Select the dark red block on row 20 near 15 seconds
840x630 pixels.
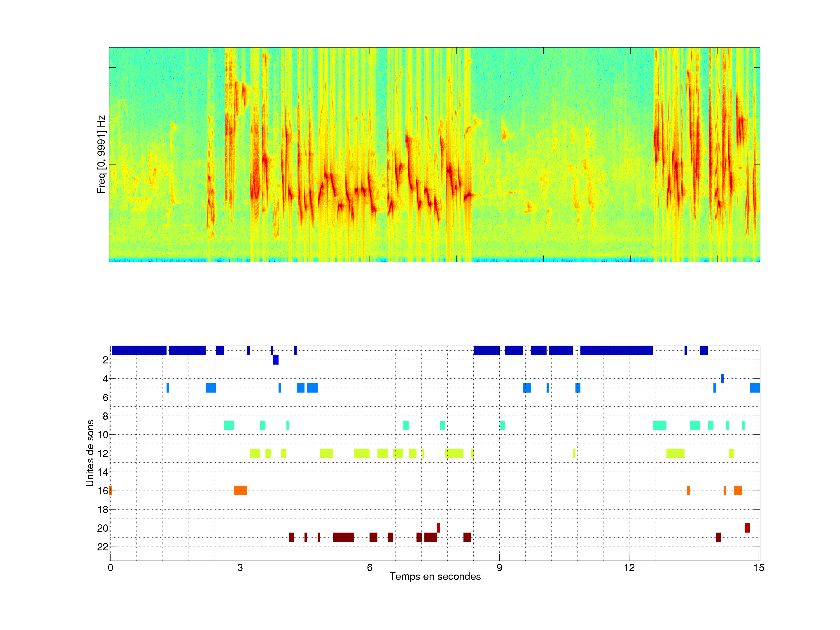(747, 528)
